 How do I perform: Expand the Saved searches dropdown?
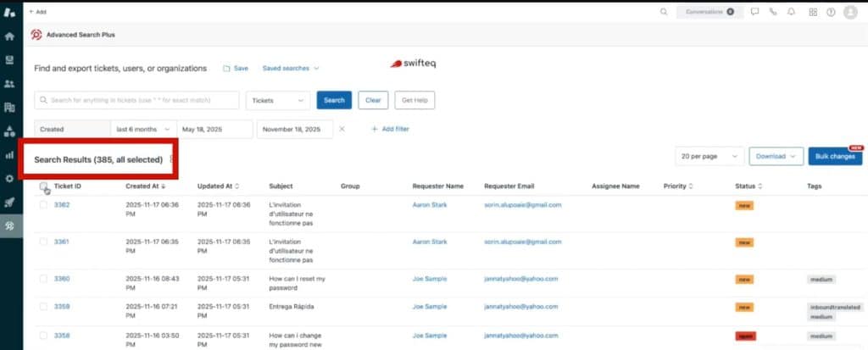(291, 68)
